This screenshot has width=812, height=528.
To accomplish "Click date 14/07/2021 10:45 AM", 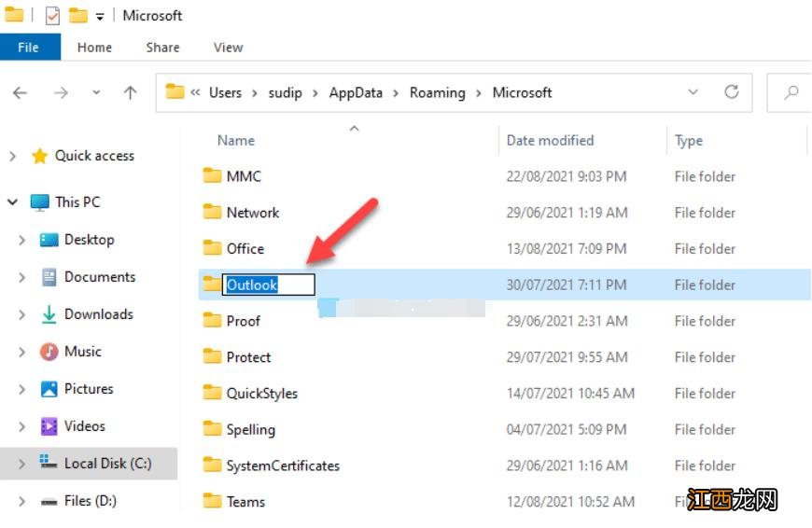I will tap(570, 394).
